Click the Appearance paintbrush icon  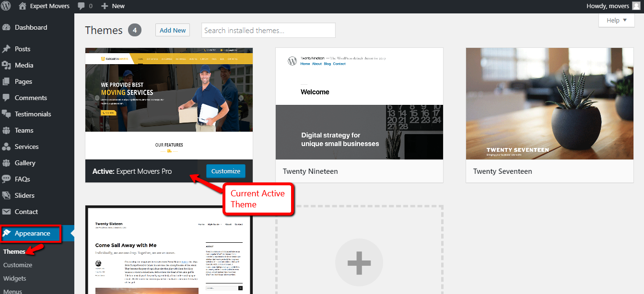6,234
